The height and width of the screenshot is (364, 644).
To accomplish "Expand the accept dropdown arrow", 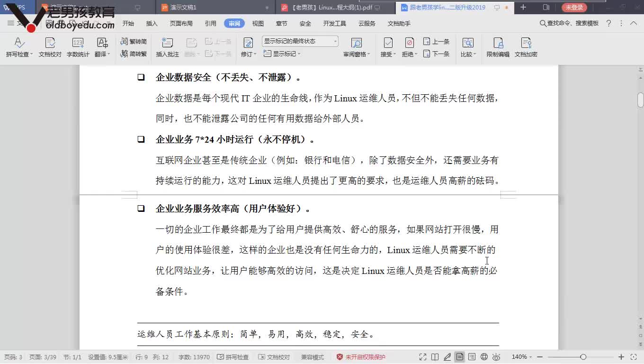I will pyautogui.click(x=394, y=55).
